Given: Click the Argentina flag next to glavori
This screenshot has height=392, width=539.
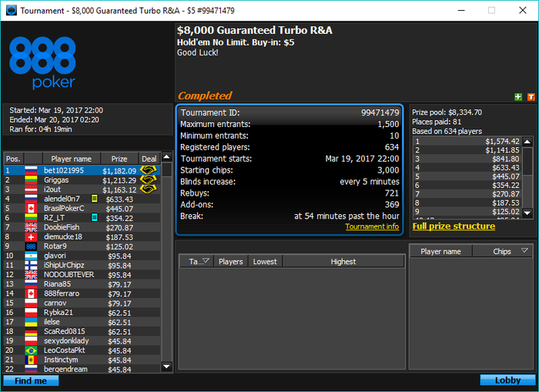Looking at the screenshot, I should 31,256.
